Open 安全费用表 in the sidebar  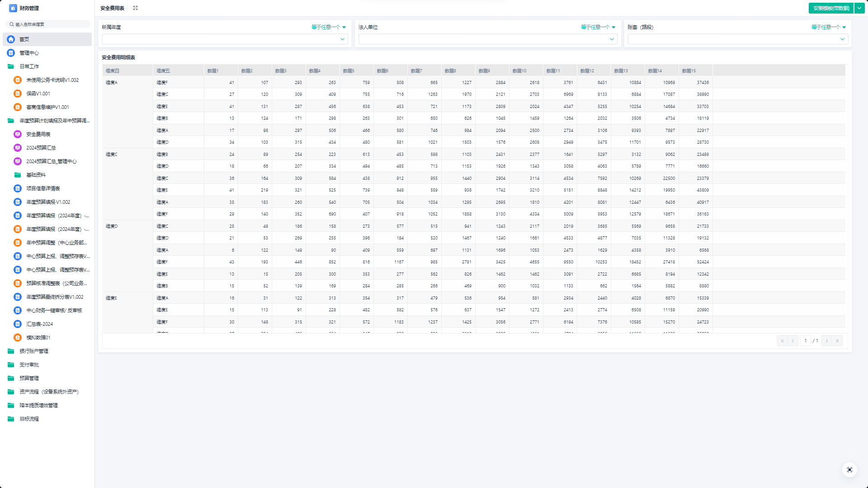(38, 134)
